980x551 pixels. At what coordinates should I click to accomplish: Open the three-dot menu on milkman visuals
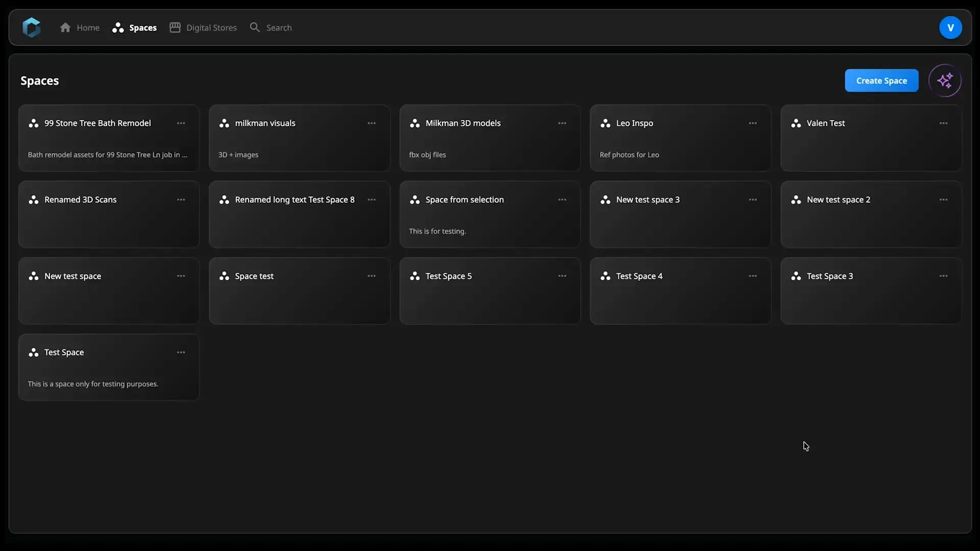(371, 124)
